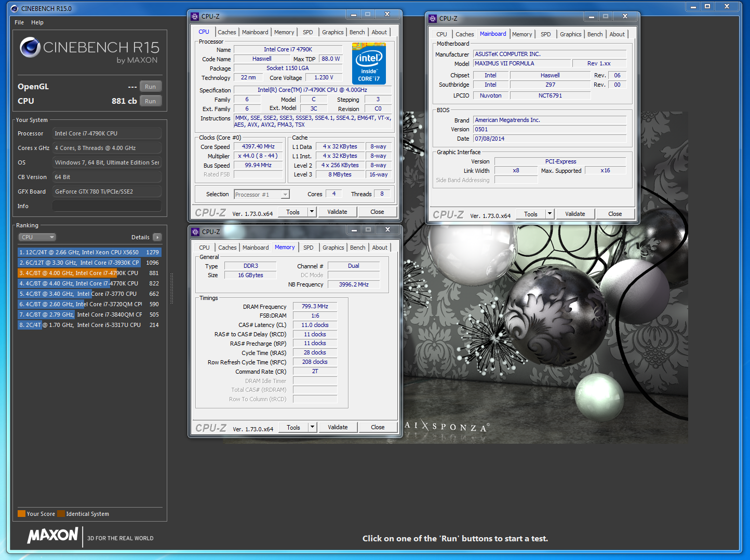Click Tools button in CPU window
Image resolution: width=750 pixels, height=560 pixels.
tap(293, 212)
